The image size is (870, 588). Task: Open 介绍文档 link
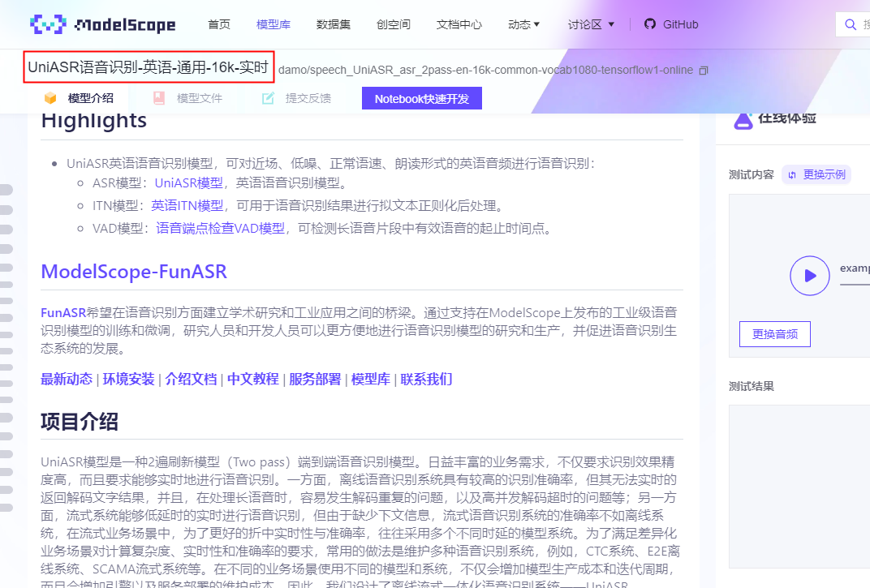(191, 380)
